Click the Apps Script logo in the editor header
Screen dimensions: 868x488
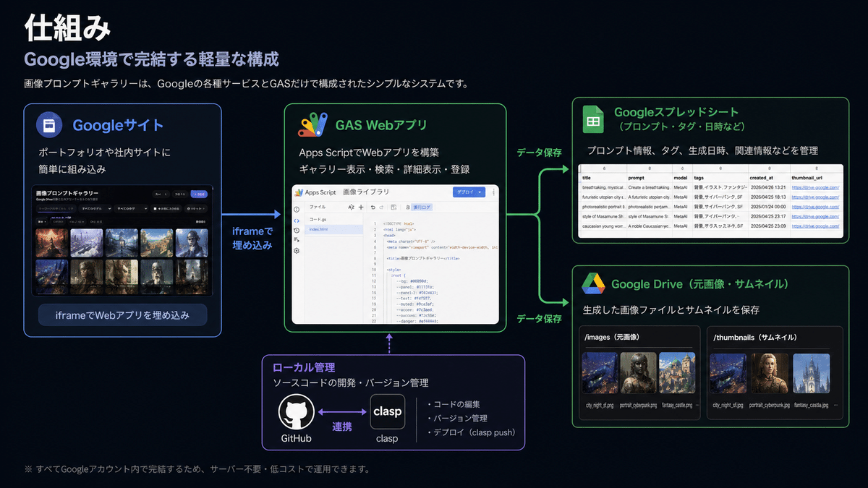point(299,192)
